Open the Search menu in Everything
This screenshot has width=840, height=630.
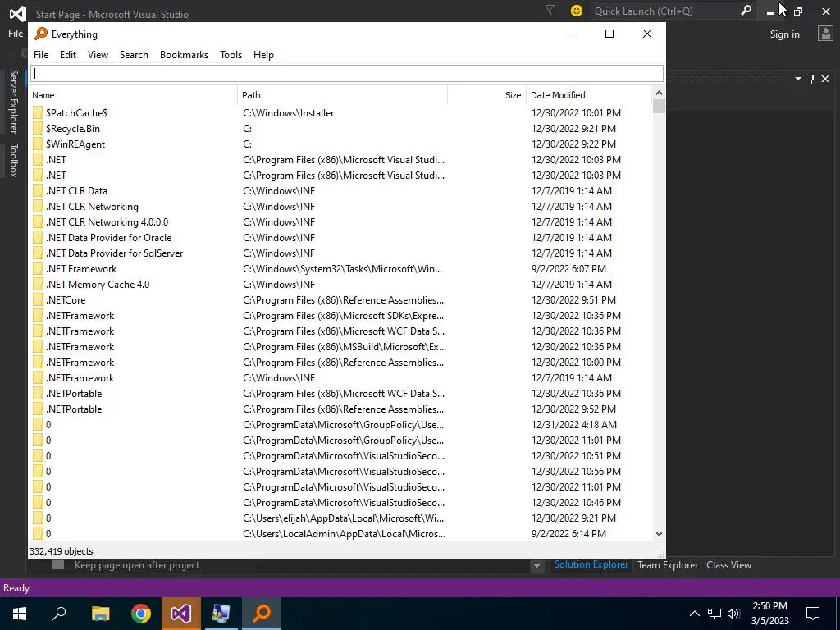pyautogui.click(x=134, y=55)
